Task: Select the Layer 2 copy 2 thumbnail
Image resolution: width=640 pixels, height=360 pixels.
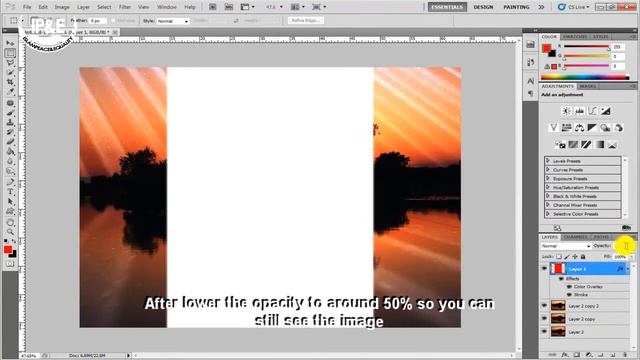Action: coord(558,305)
